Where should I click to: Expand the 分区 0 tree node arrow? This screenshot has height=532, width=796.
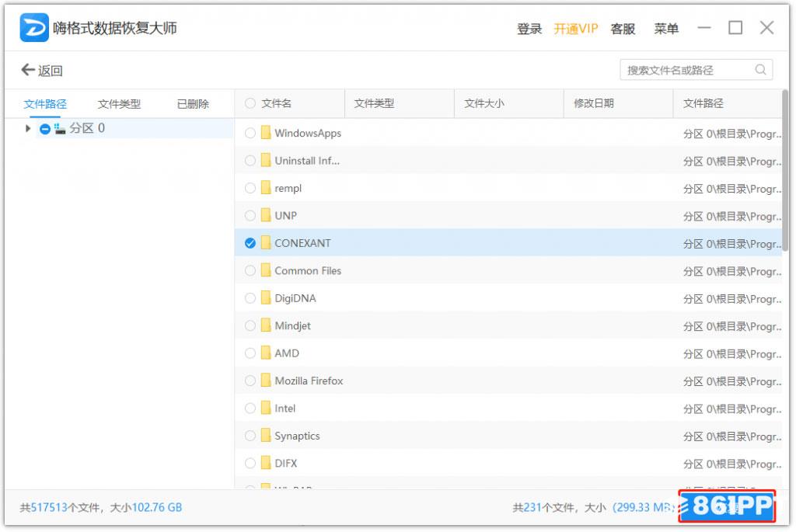point(28,129)
